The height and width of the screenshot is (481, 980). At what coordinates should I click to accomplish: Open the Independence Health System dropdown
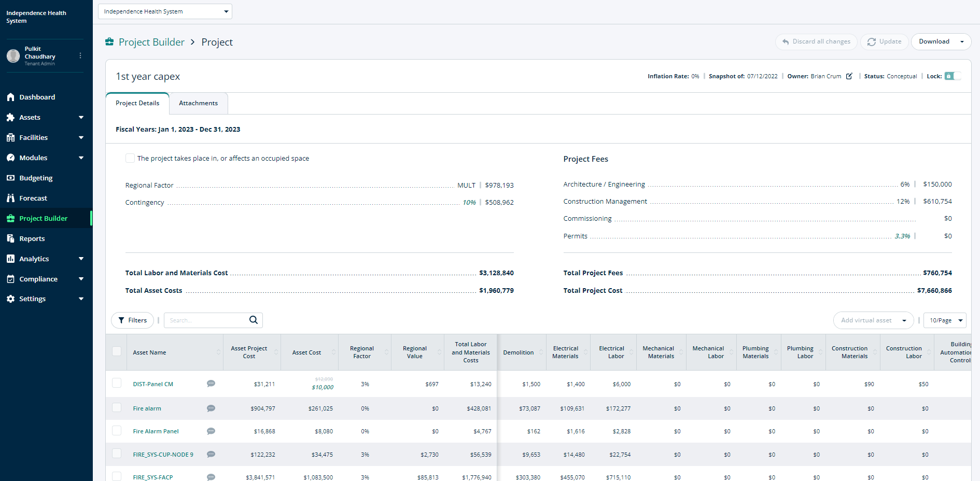(164, 11)
